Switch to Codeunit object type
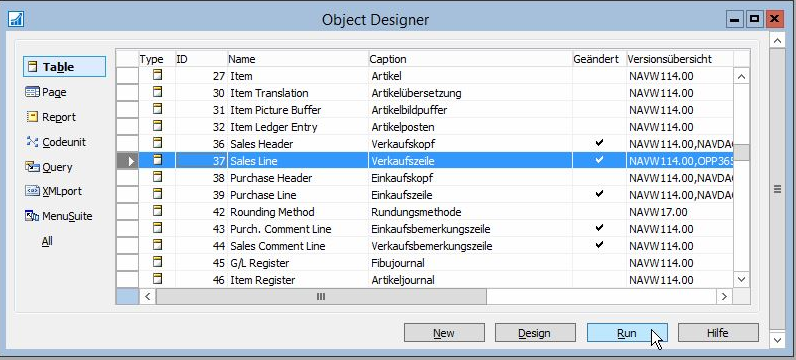 (x=56, y=142)
